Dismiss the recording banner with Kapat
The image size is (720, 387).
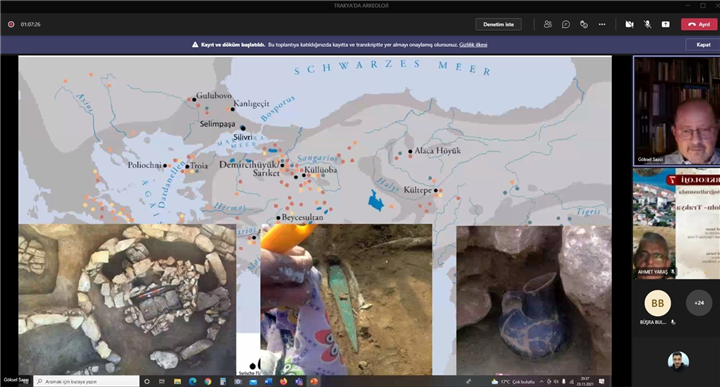[703, 45]
